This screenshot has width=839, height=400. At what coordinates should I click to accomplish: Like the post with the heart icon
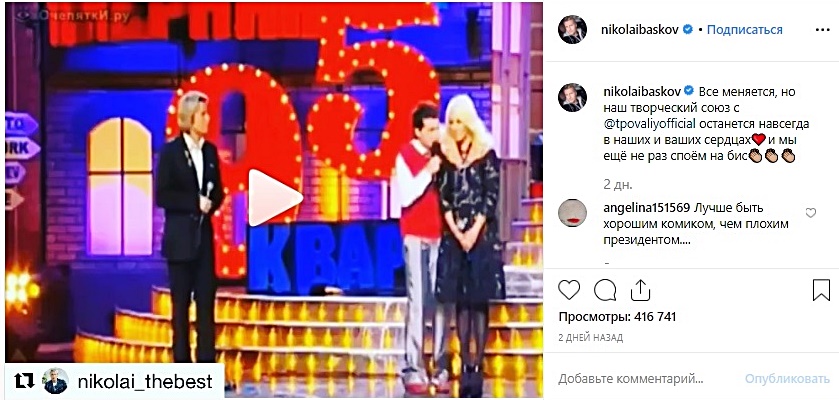pyautogui.click(x=569, y=290)
